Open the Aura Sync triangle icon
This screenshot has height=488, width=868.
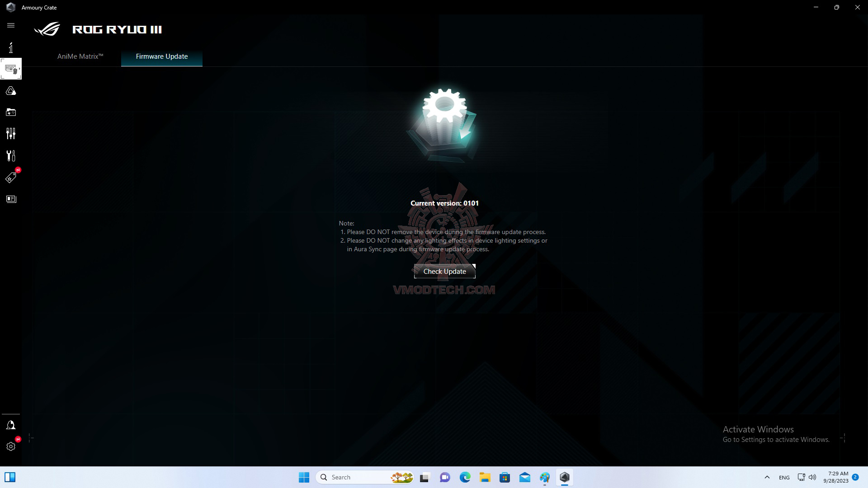(x=11, y=91)
